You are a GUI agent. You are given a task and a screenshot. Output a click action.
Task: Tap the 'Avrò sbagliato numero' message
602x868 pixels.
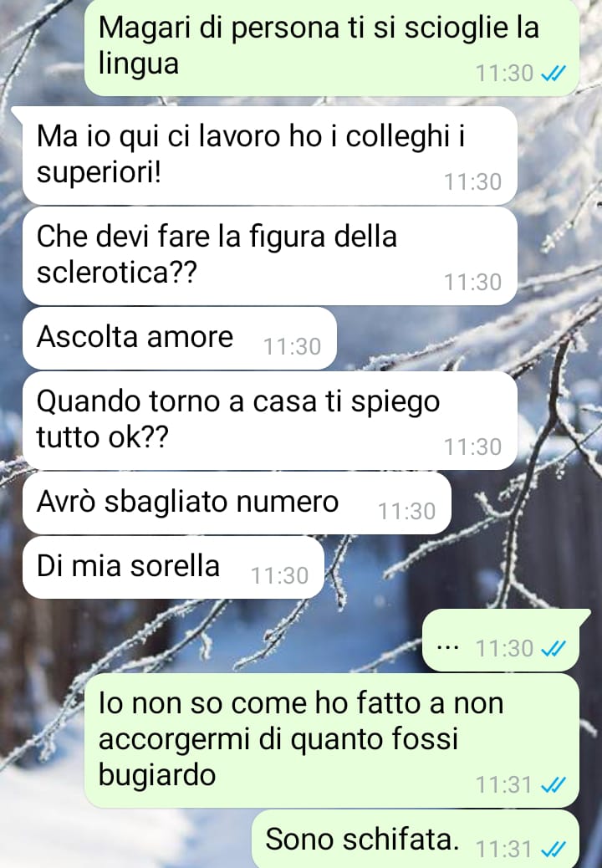tap(237, 503)
